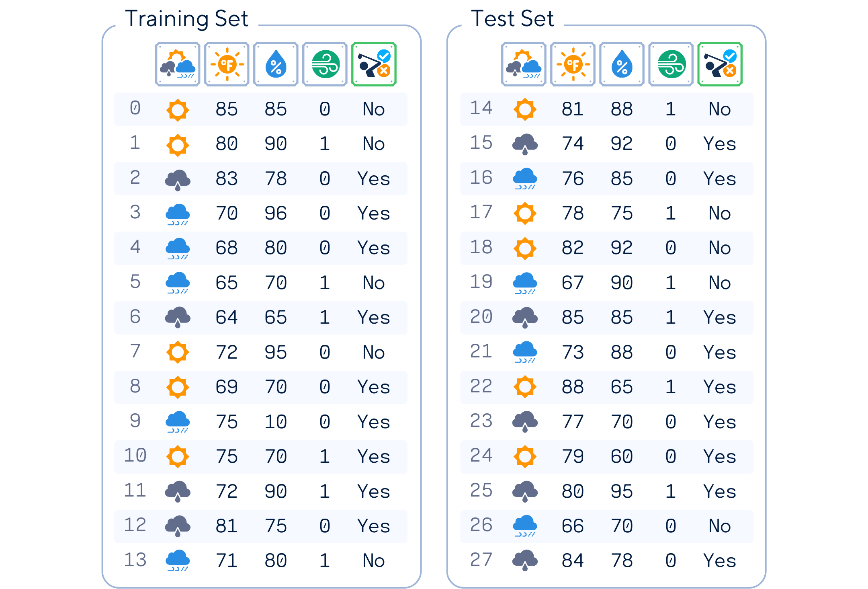Click the Test Set temperature °F header icon
868x589 pixels.
(x=573, y=64)
